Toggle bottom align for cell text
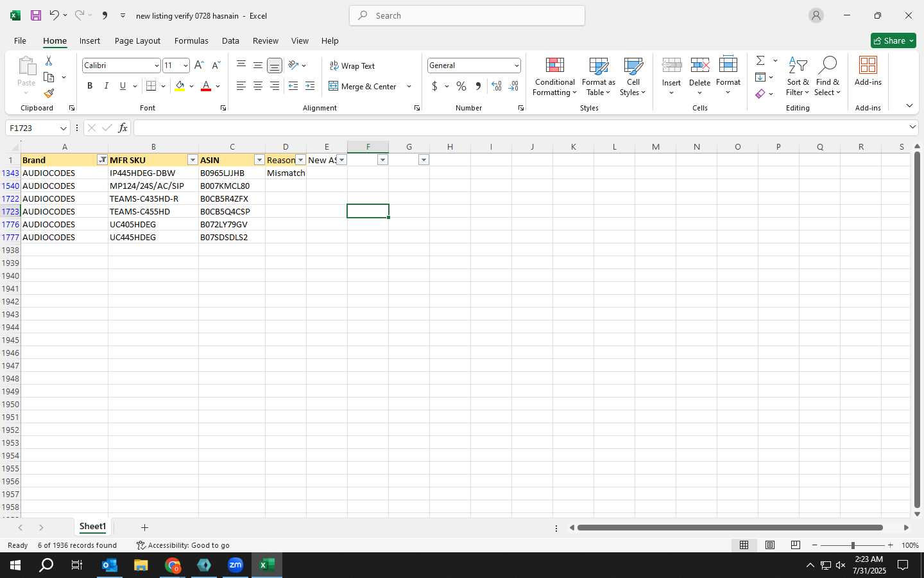 point(275,66)
